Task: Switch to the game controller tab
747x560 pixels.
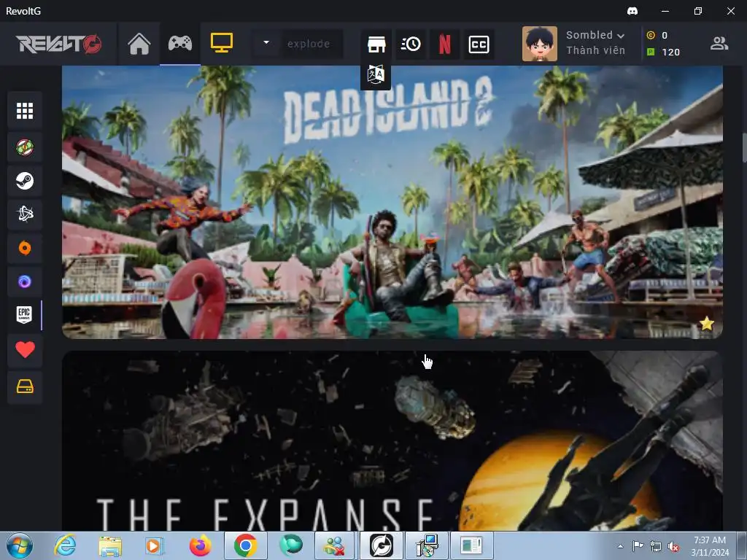Action: pos(180,43)
